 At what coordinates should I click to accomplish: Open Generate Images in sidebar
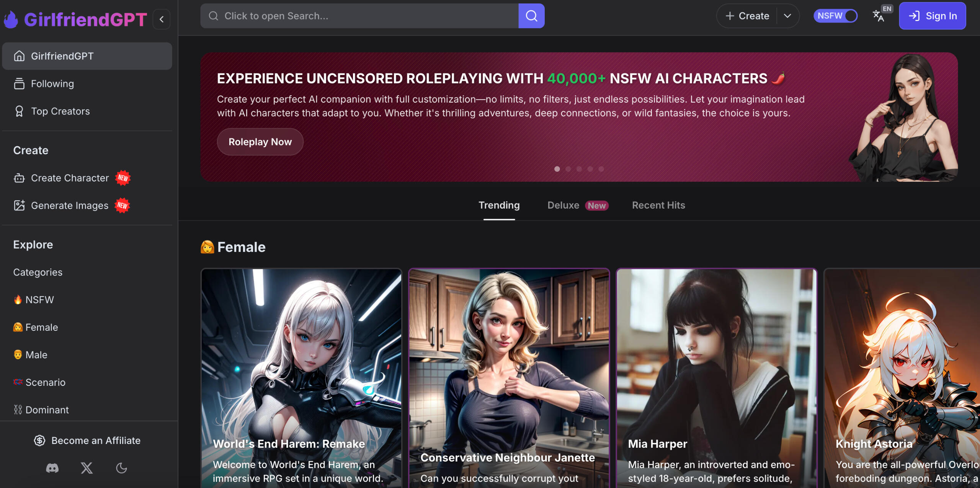pos(70,206)
